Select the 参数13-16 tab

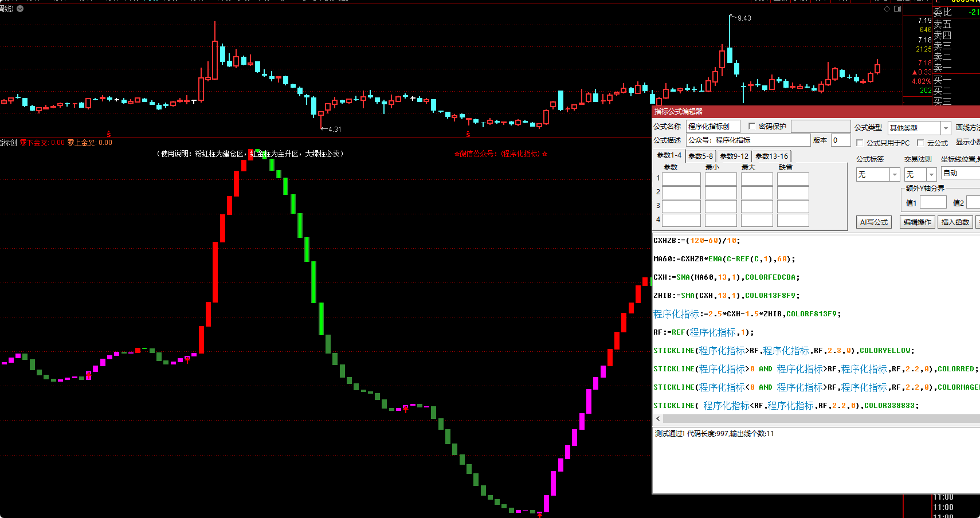click(771, 156)
